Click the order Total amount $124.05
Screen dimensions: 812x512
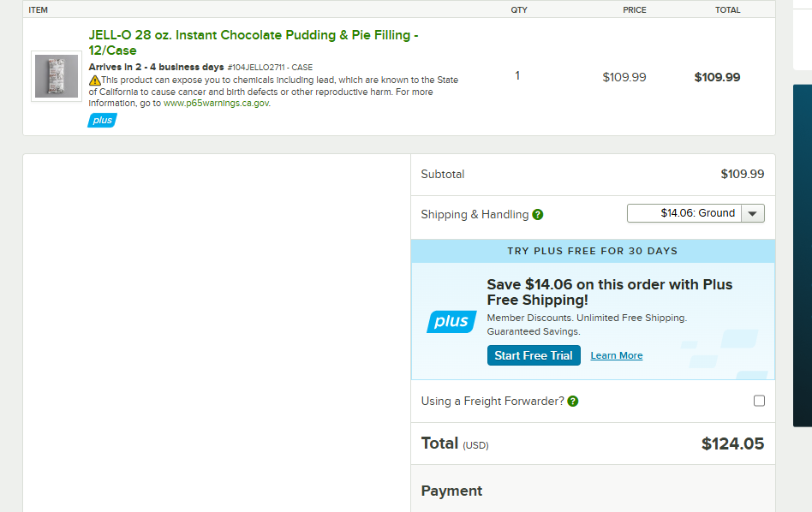(x=732, y=444)
